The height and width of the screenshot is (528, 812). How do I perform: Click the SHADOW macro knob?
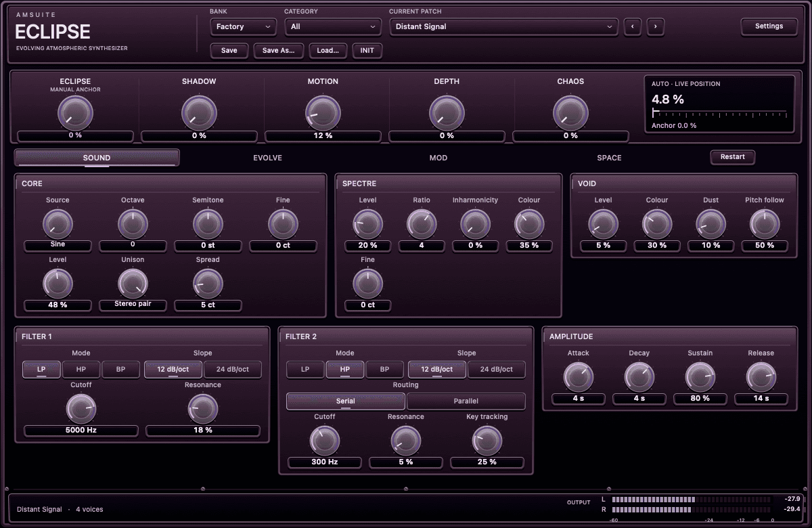199,112
